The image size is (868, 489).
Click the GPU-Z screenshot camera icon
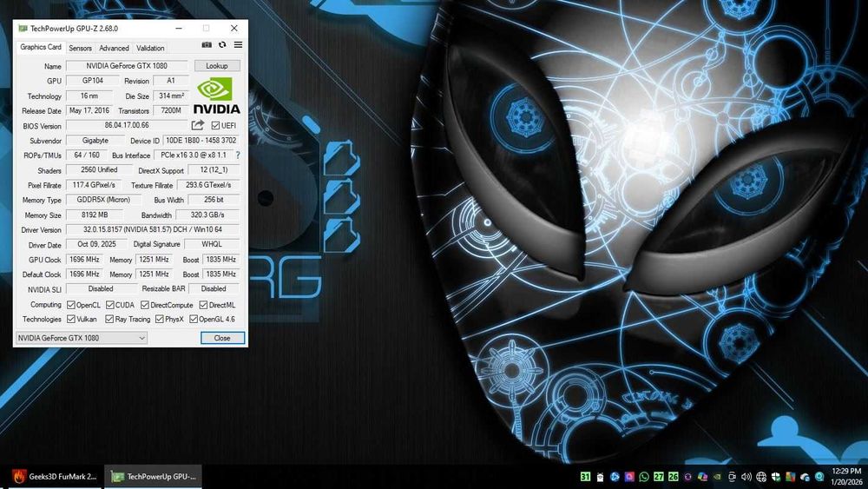click(207, 45)
